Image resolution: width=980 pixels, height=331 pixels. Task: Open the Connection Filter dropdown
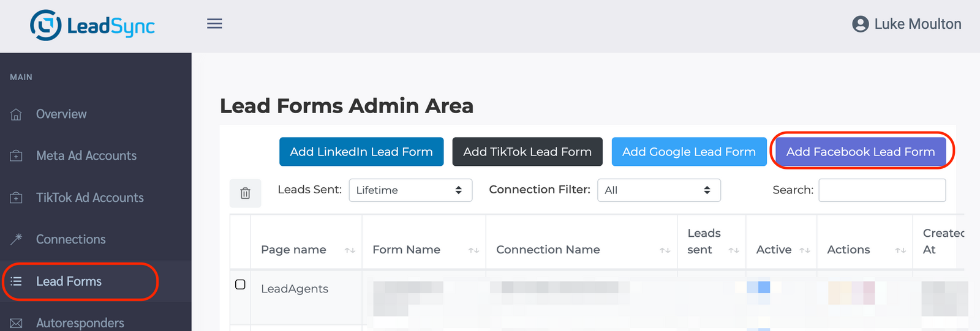[x=658, y=190]
